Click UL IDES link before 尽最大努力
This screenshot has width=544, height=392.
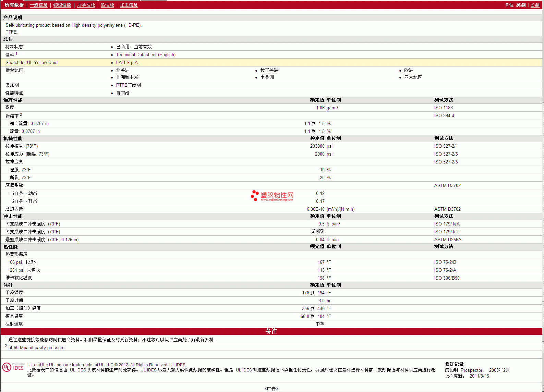click(x=148, y=370)
